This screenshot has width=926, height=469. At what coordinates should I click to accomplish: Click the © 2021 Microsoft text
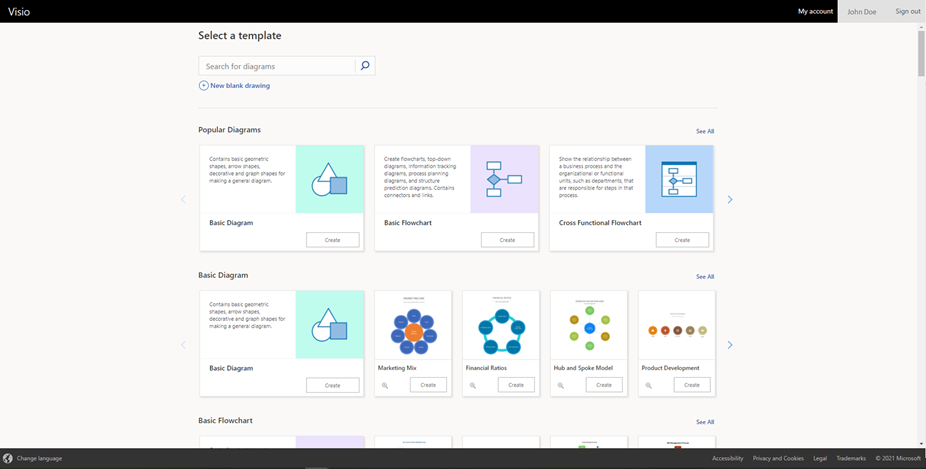pos(898,458)
